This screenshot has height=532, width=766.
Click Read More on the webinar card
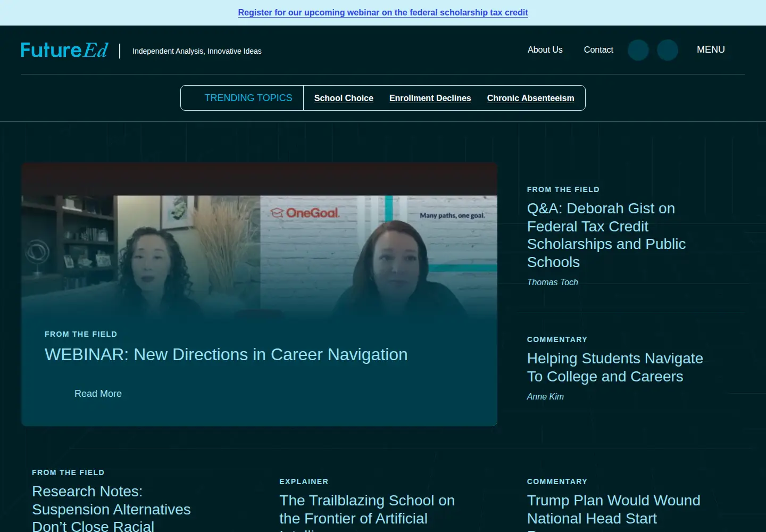98,394
